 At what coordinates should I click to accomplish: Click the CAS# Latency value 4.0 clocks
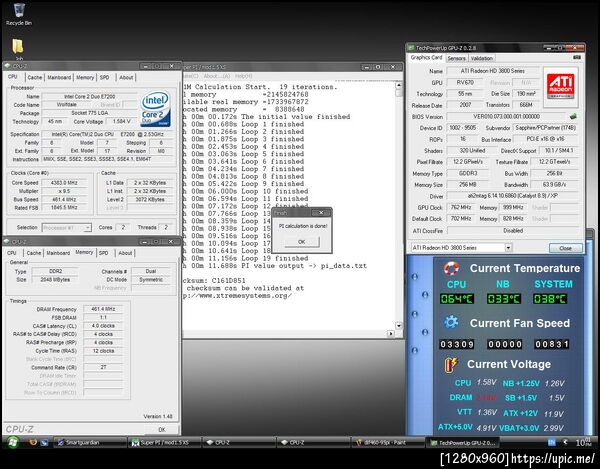[103, 326]
